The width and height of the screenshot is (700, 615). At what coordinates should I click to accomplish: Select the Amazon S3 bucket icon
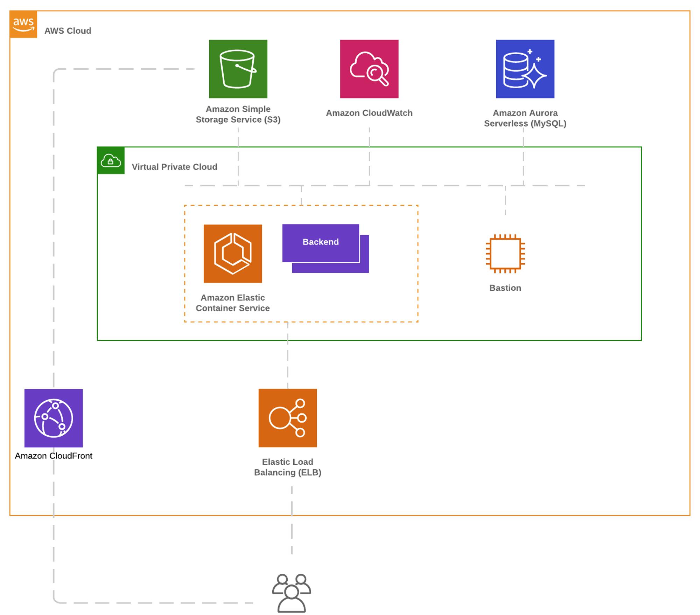coord(238,69)
